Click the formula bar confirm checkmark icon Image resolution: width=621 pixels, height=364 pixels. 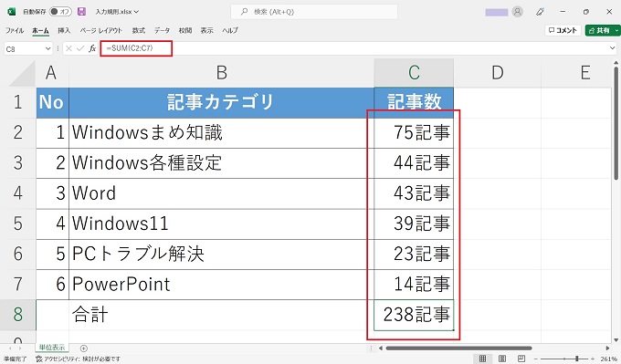click(x=80, y=48)
